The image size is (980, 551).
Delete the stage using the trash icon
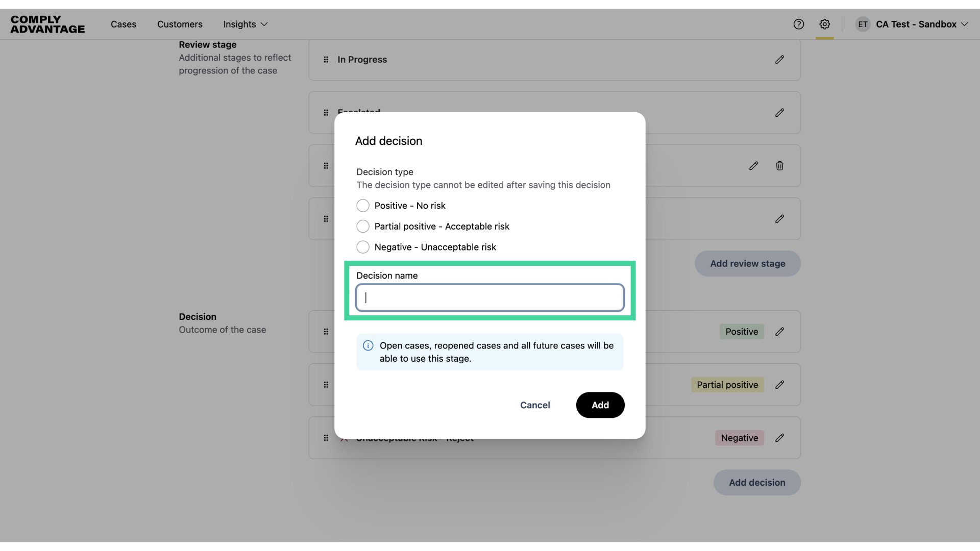pyautogui.click(x=779, y=166)
